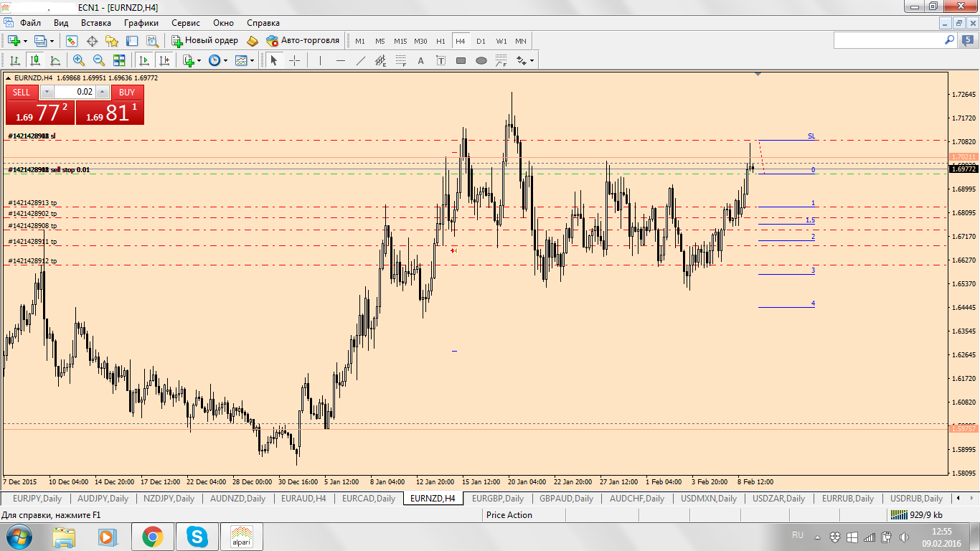Select the crosshair tool
The height and width of the screenshot is (551, 980).
(x=294, y=61)
